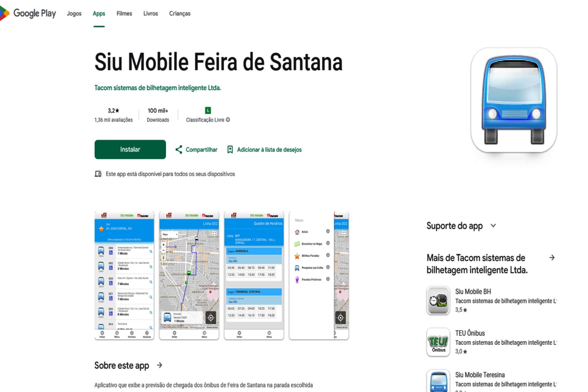
Task: Click the Compartilhar button
Action: tap(196, 149)
